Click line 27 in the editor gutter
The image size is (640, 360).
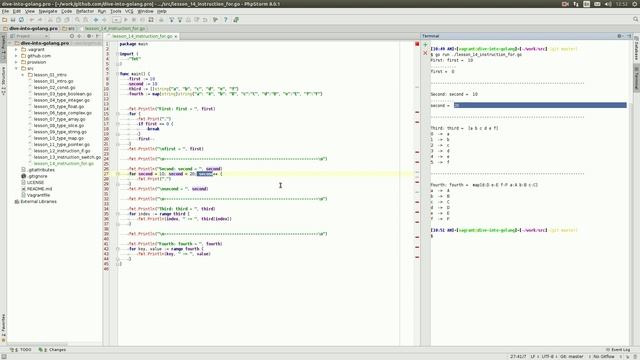click(x=107, y=174)
